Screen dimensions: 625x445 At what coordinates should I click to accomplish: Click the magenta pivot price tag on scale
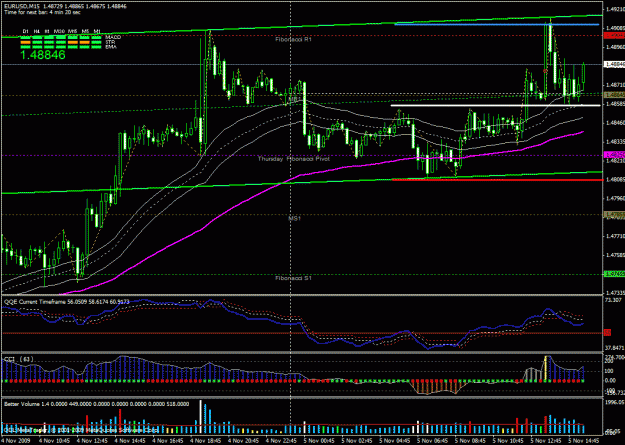[615, 154]
